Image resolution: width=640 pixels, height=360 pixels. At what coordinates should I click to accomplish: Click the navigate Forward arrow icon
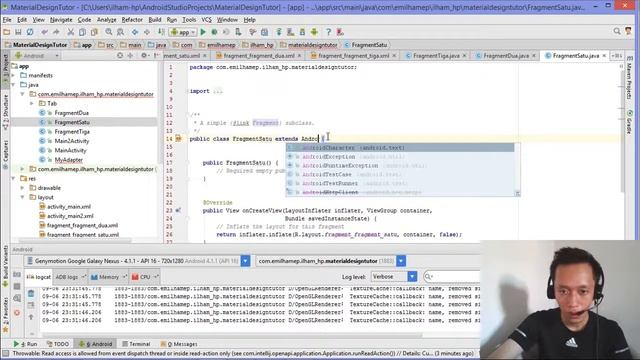click(x=147, y=32)
